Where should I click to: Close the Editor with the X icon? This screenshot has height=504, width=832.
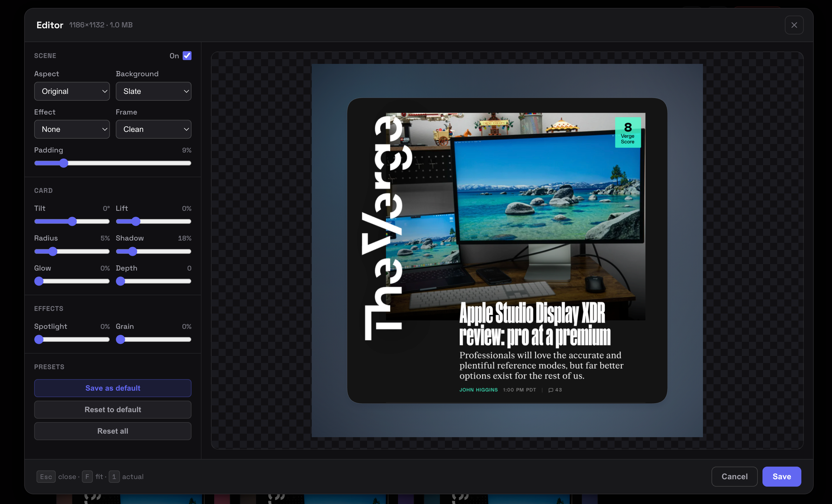[794, 25]
